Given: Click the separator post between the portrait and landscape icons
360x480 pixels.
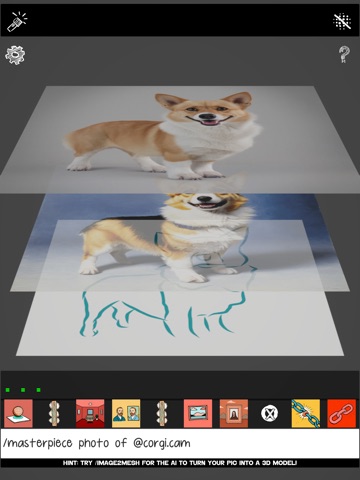Looking at the screenshot, I should [162, 413].
